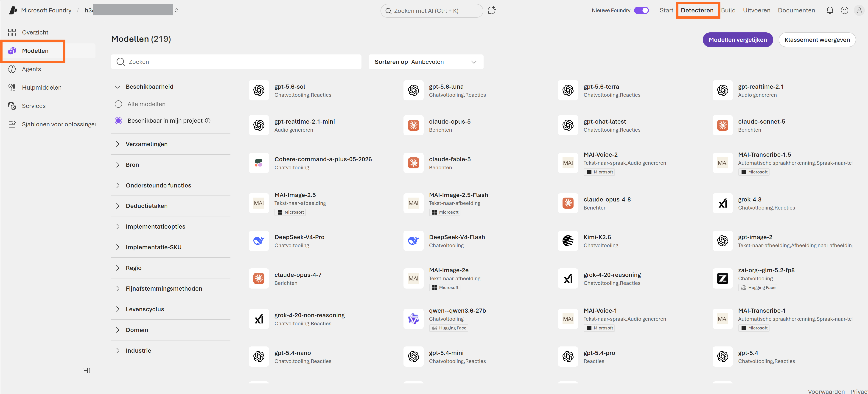
Task: Open the Documenten tab
Action: [796, 11]
